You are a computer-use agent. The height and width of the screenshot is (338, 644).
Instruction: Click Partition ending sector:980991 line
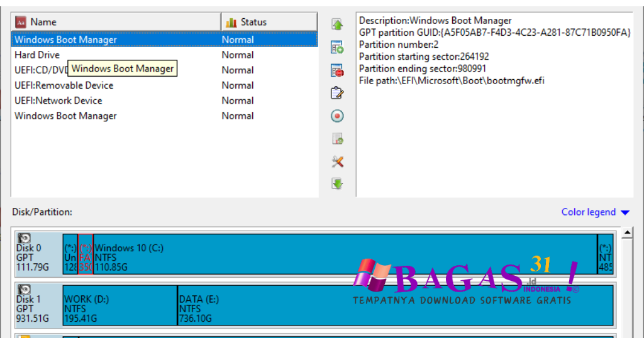coord(422,68)
